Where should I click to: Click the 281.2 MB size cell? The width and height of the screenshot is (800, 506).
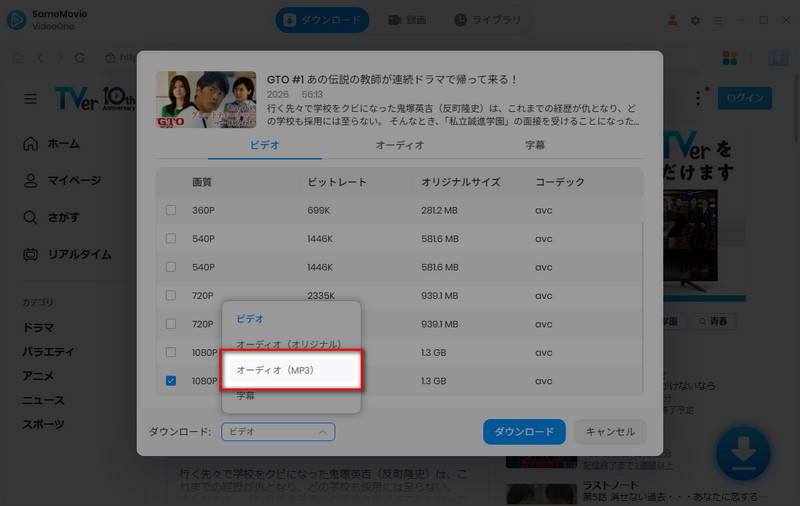(439, 210)
